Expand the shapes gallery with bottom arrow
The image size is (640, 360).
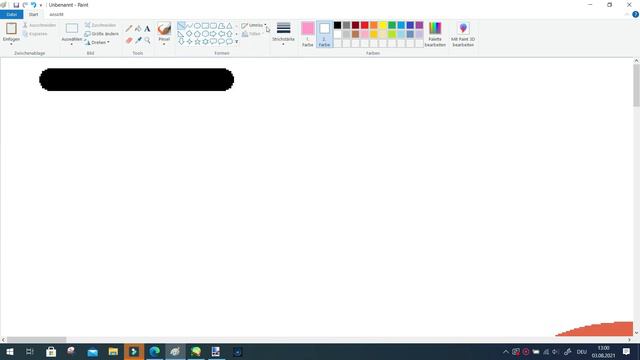click(x=236, y=42)
